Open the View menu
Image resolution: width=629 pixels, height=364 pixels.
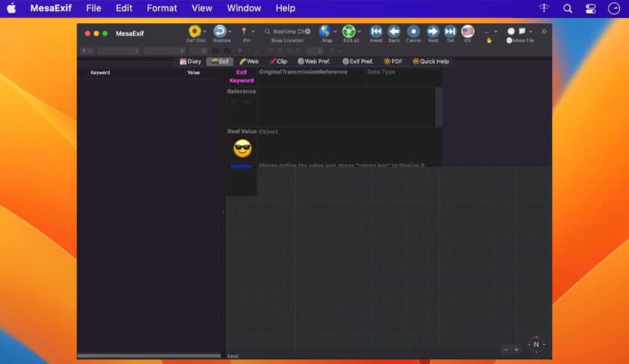[x=202, y=8]
